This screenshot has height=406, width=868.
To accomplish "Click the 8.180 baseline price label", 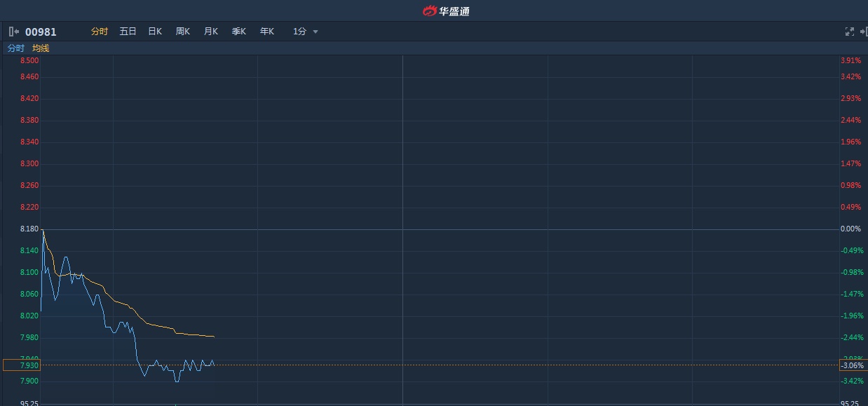I will (x=29, y=229).
